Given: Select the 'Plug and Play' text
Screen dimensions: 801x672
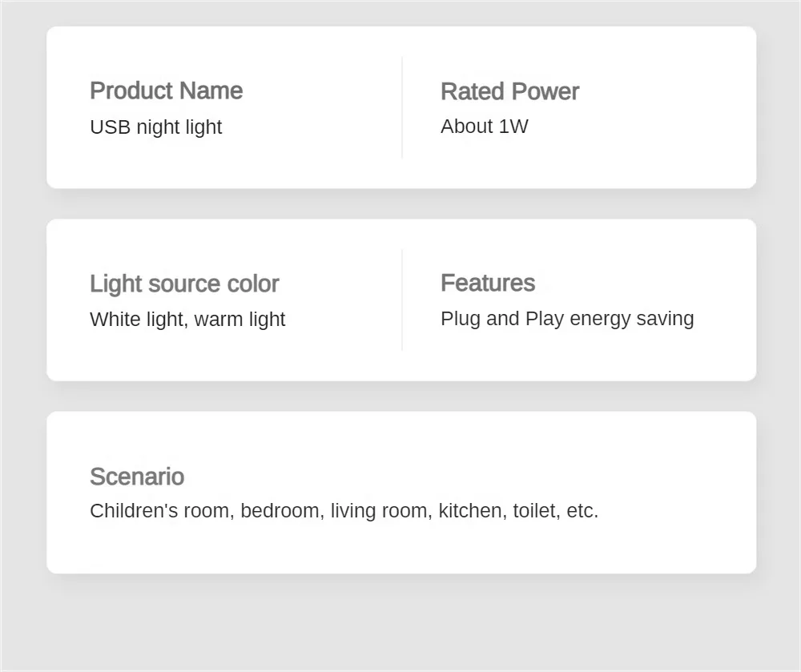Looking at the screenshot, I should [492, 318].
